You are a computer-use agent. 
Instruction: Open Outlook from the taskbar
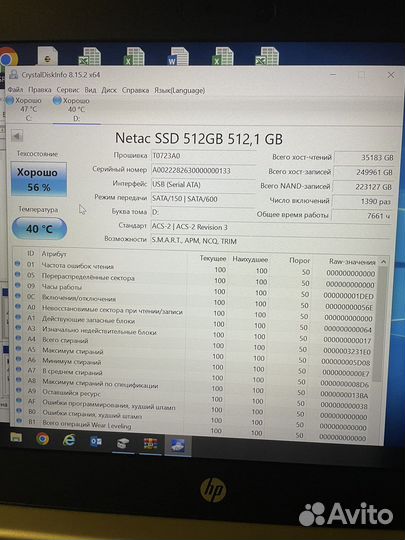point(95,442)
